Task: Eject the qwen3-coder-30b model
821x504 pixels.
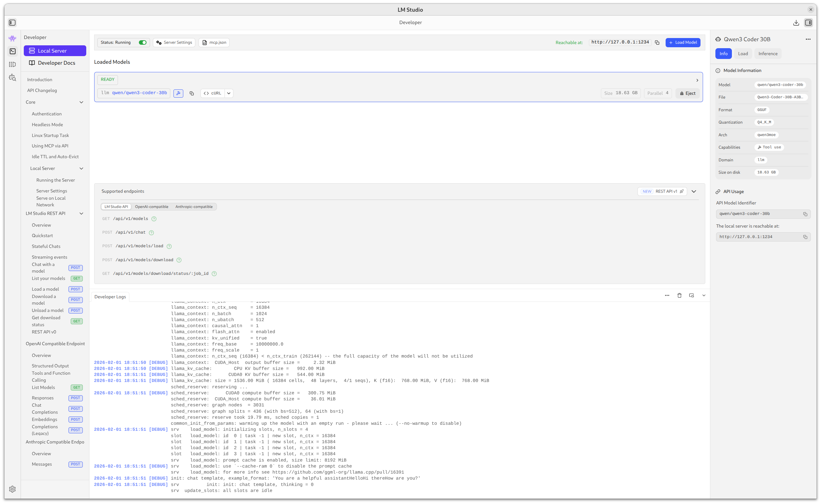Action: pyautogui.click(x=687, y=93)
